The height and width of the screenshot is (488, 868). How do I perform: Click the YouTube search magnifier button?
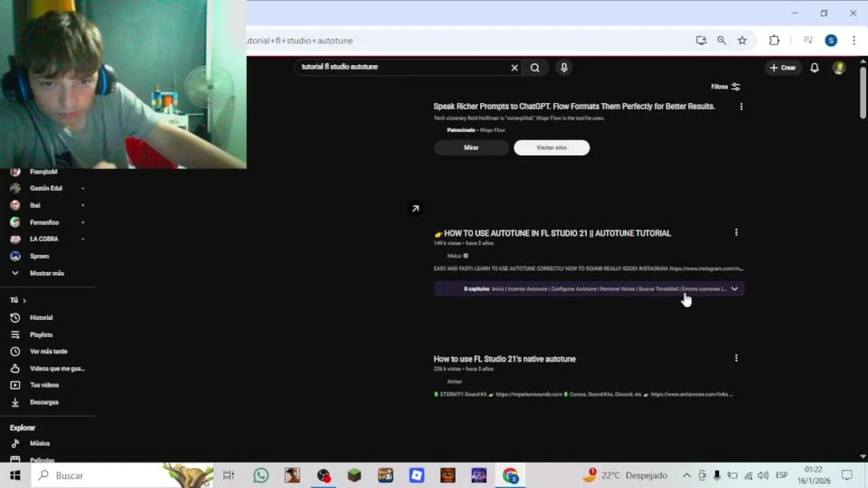click(x=535, y=67)
